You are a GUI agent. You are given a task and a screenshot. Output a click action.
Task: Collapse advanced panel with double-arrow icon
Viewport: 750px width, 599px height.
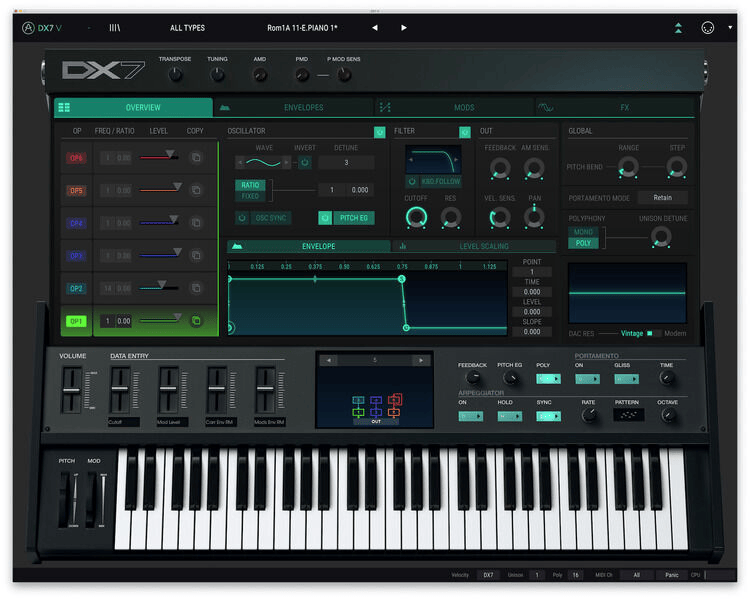pos(678,28)
